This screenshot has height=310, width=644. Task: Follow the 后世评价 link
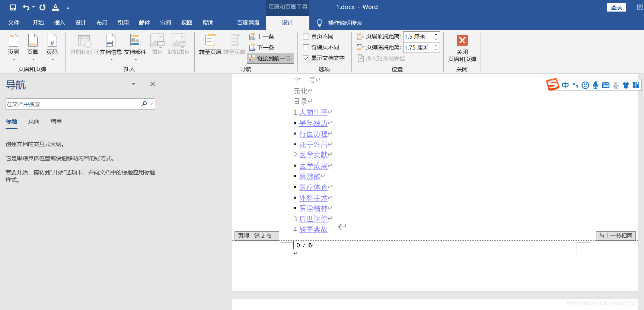[313, 219]
